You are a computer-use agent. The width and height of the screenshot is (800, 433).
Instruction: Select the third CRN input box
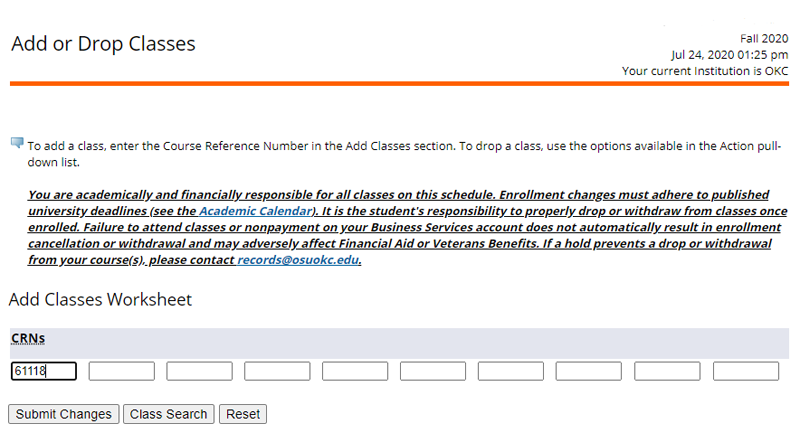click(x=199, y=371)
